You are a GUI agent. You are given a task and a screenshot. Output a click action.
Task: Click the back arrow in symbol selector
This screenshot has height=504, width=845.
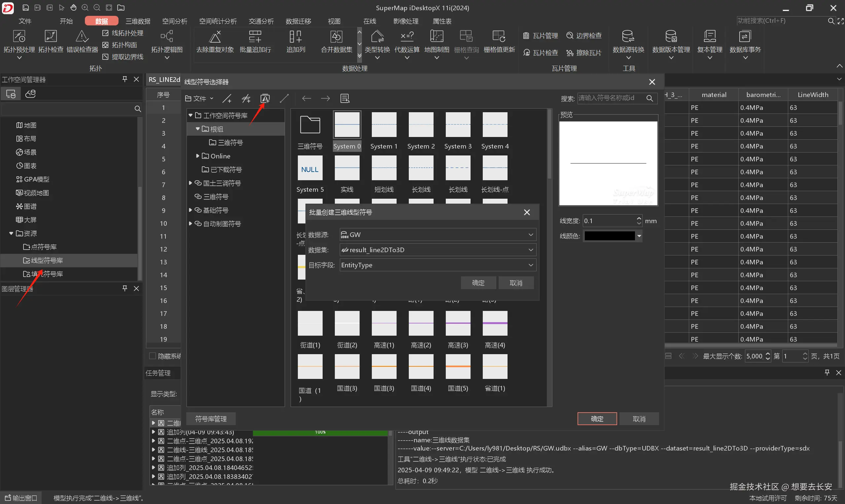[306, 98]
